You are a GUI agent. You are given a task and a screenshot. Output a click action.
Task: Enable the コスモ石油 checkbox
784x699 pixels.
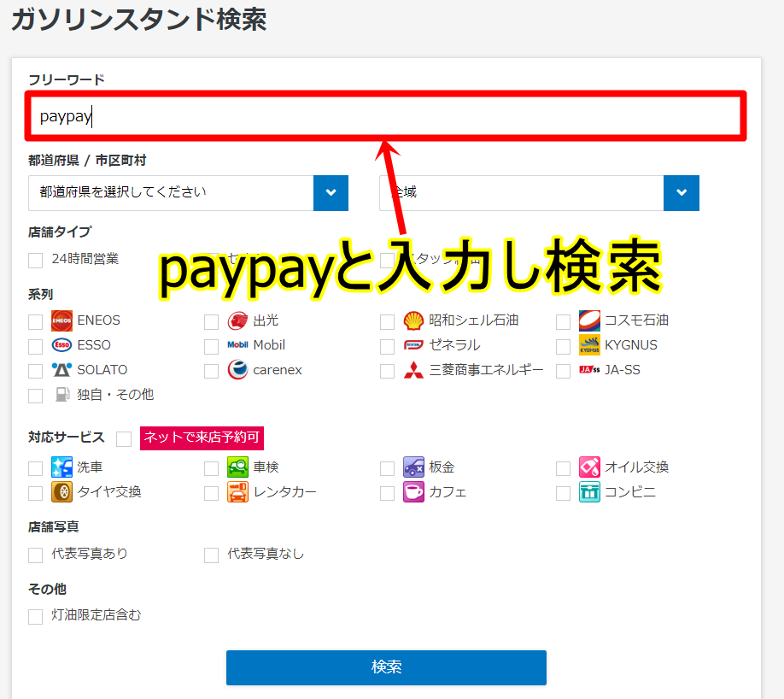click(564, 322)
